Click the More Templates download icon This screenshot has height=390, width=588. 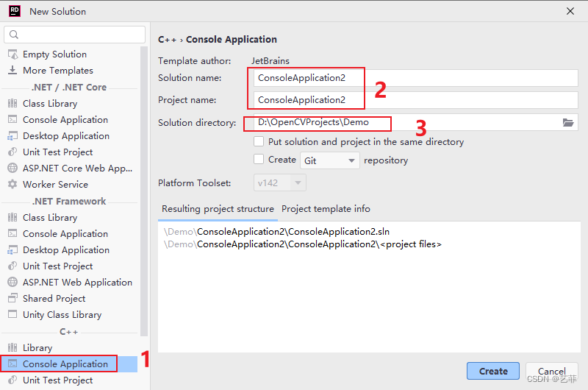coord(12,70)
